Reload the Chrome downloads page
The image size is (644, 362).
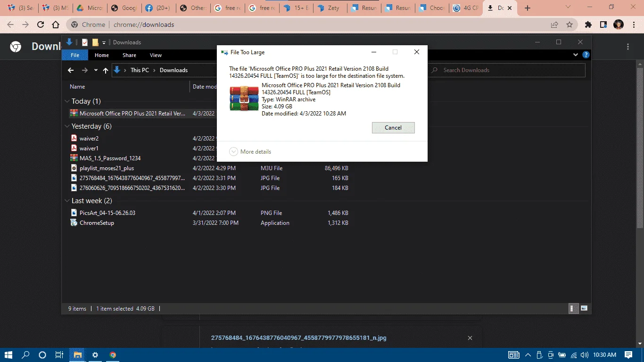(41, 25)
